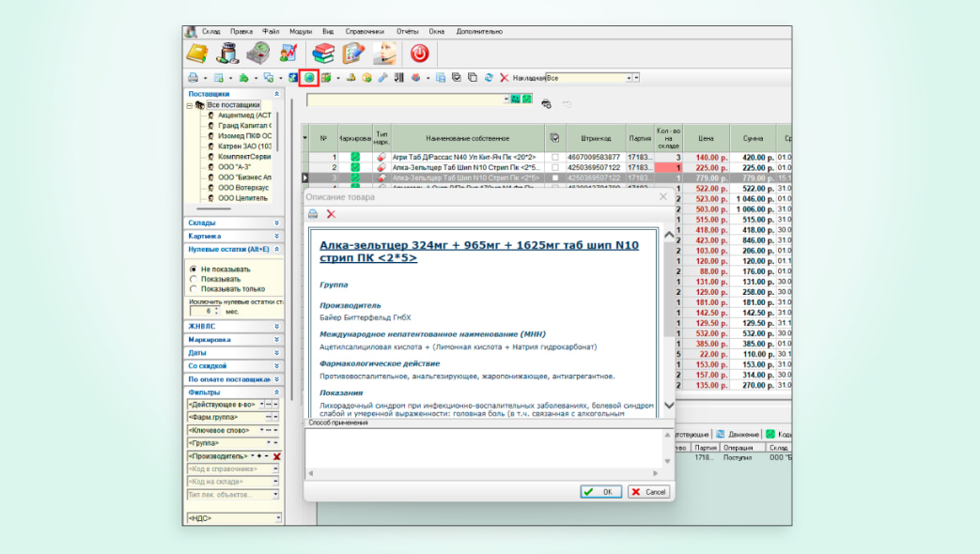The height and width of the screenshot is (554, 980).
Task: Click the red power button icon
Action: (x=419, y=54)
